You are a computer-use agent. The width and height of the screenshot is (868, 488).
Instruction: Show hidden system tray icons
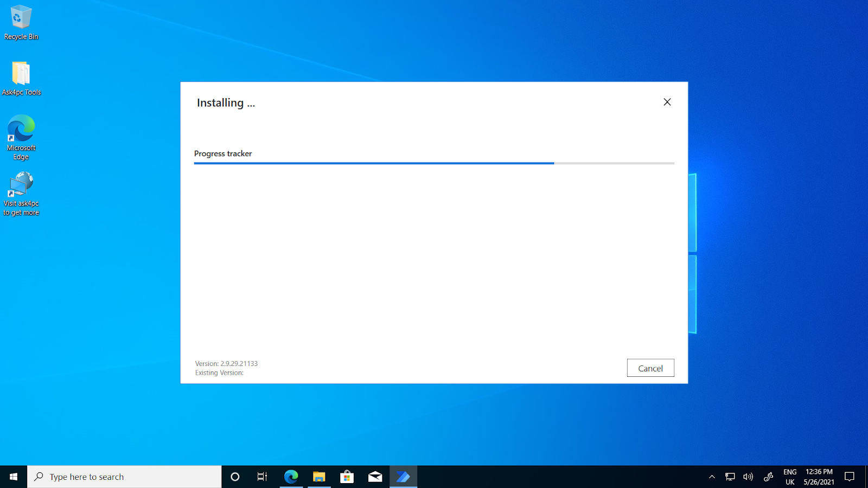tap(712, 477)
